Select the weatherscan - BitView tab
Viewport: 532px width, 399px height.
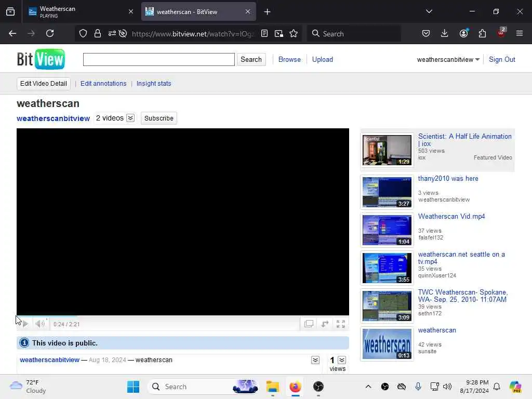click(198, 12)
